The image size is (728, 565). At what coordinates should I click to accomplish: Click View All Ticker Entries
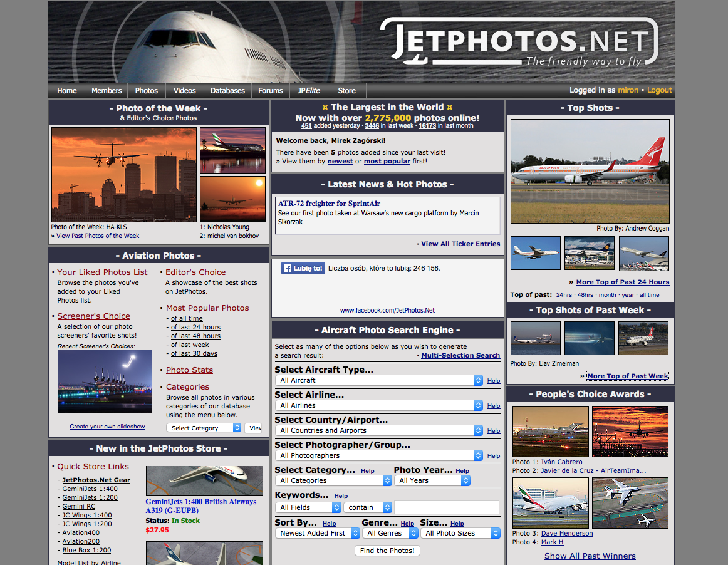click(x=460, y=244)
